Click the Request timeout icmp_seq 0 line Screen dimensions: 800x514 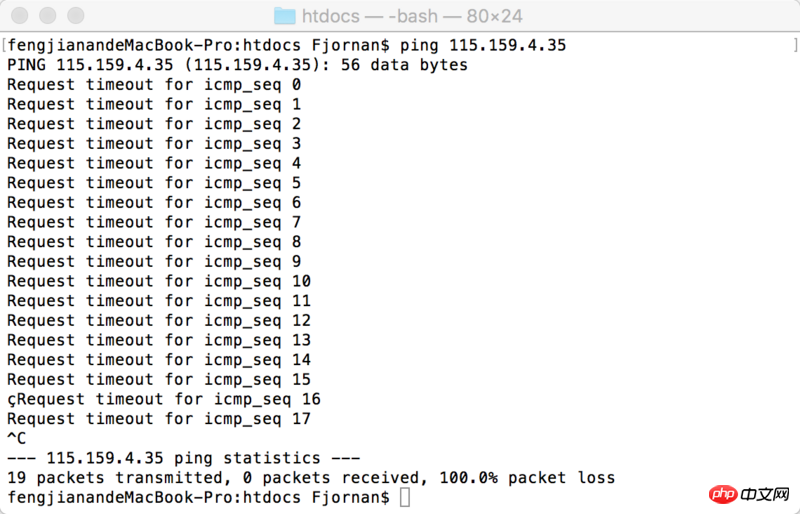[154, 85]
